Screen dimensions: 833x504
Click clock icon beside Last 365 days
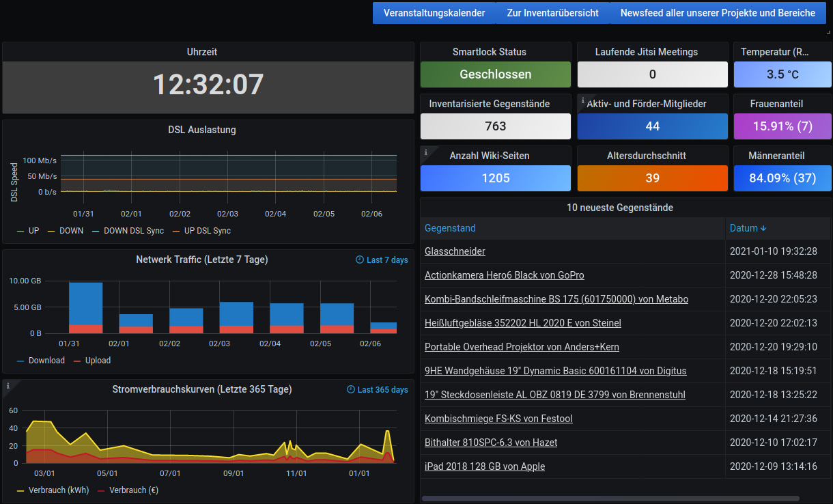pyautogui.click(x=351, y=389)
